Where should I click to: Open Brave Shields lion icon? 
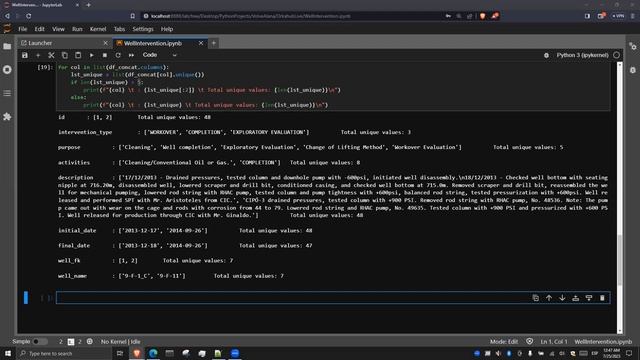(x=482, y=16)
